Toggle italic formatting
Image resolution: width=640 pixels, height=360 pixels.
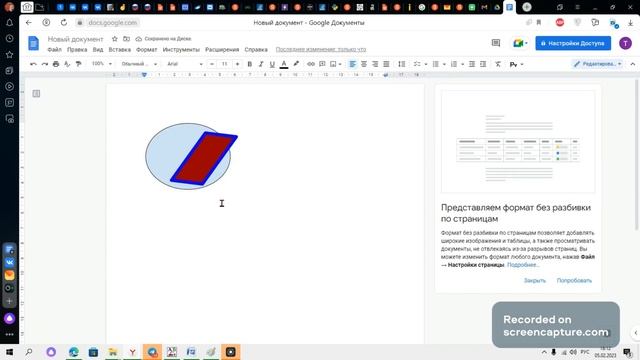[261, 64]
